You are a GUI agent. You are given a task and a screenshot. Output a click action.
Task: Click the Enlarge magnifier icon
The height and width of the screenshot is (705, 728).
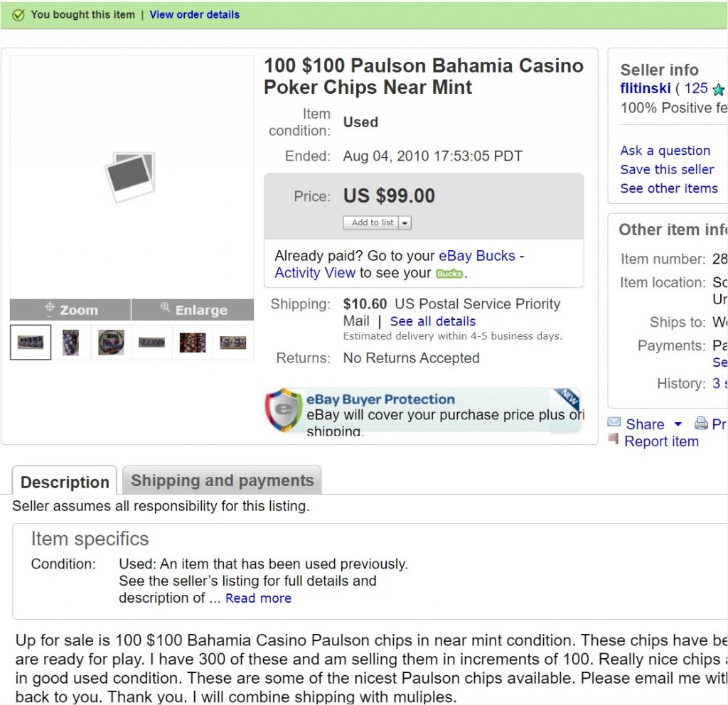(165, 307)
